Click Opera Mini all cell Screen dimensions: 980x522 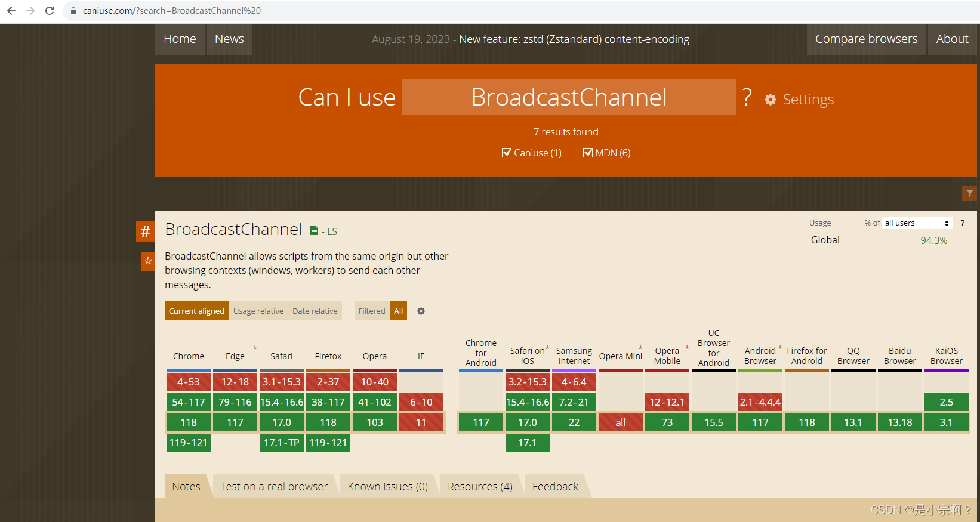tap(621, 422)
